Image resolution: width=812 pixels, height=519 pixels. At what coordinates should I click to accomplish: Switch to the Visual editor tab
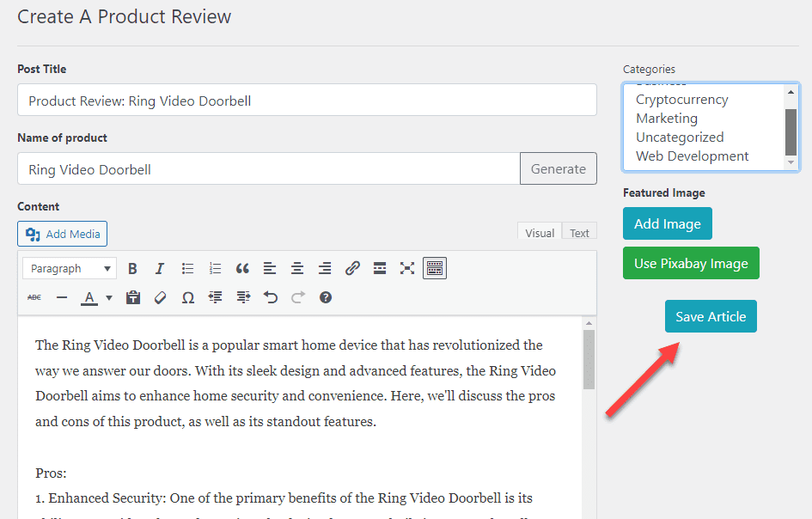coord(540,233)
